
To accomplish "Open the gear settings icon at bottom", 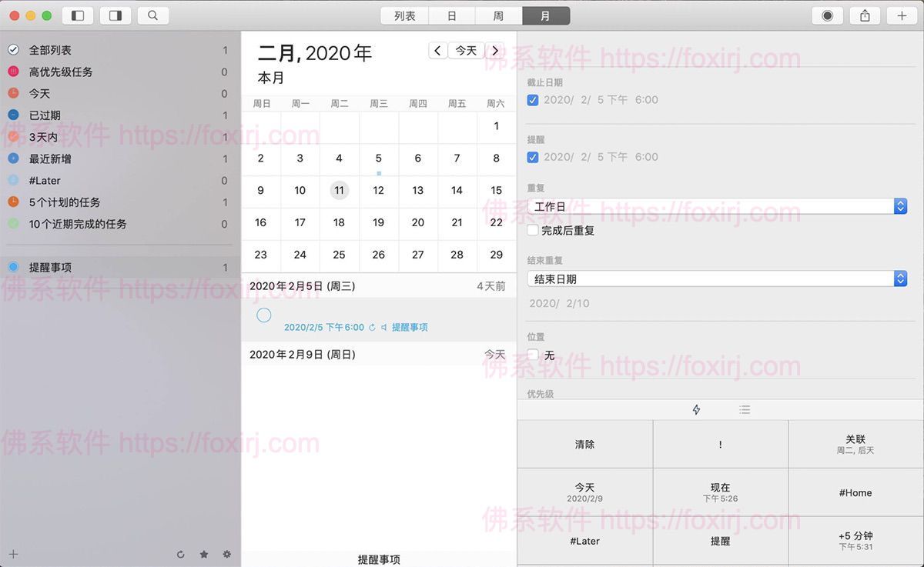I will click(x=226, y=554).
